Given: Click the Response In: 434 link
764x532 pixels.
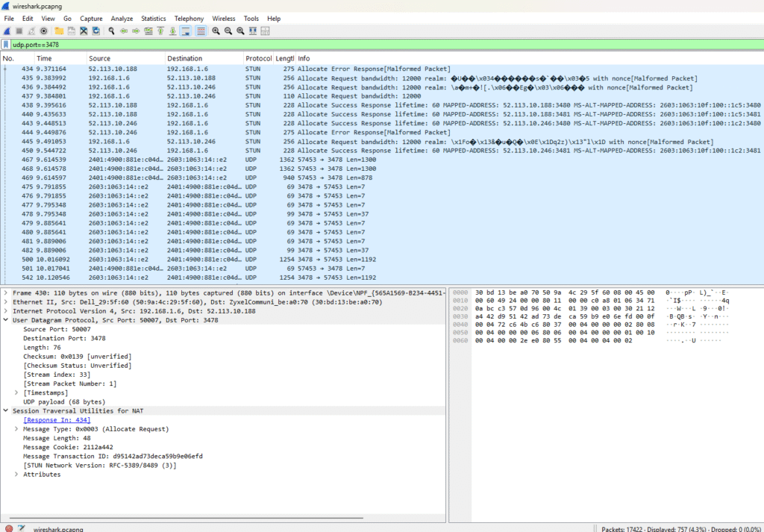Looking at the screenshot, I should click(x=57, y=420).
